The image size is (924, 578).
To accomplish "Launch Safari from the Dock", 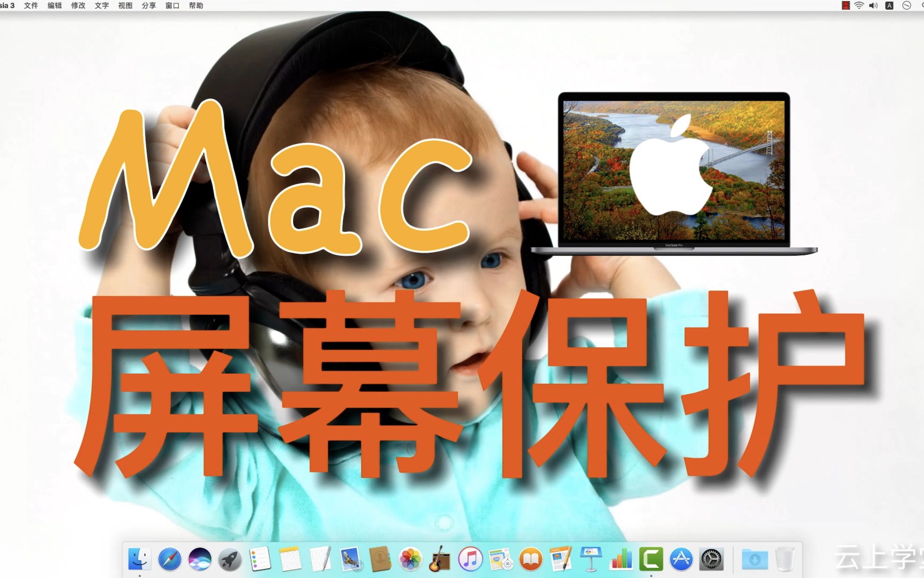I will pos(170,559).
